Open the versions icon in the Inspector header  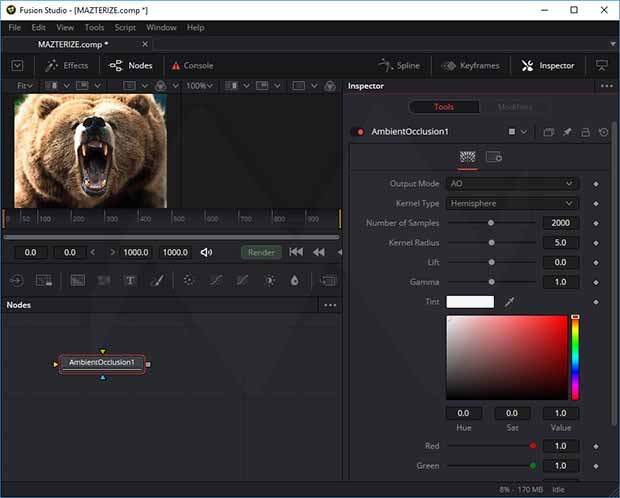[548, 132]
